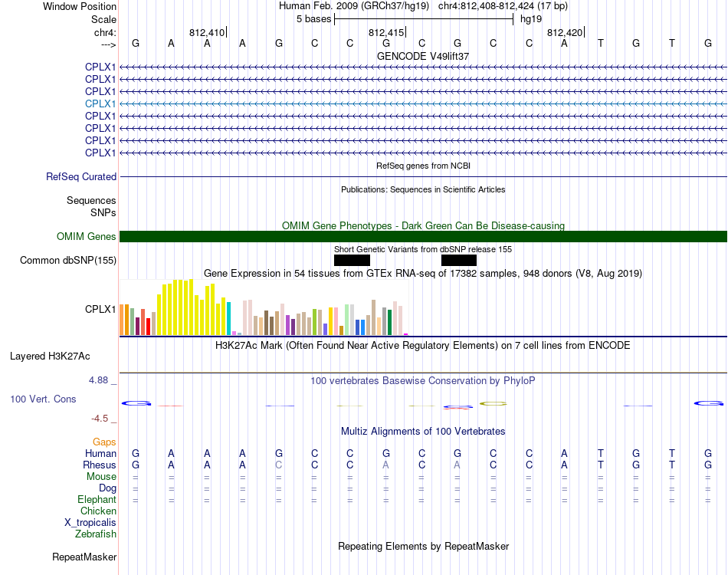
Task: Click the orange Gaps label
Action: 104,442
